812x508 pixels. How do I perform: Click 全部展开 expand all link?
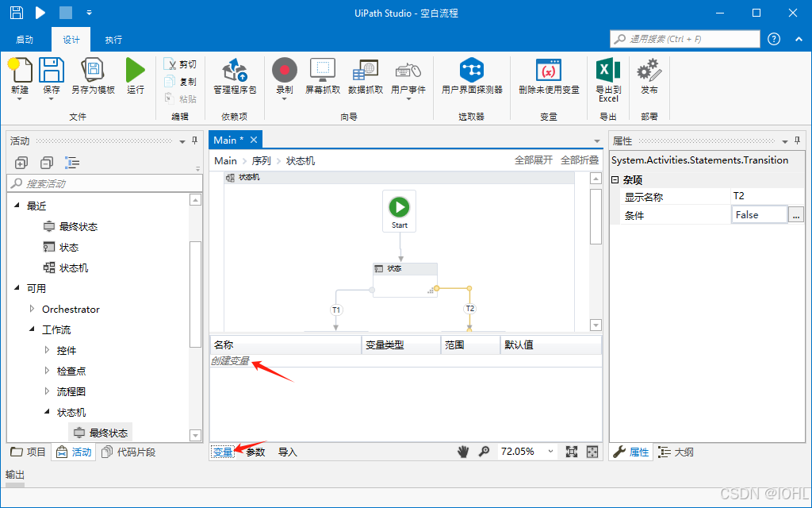coord(534,160)
